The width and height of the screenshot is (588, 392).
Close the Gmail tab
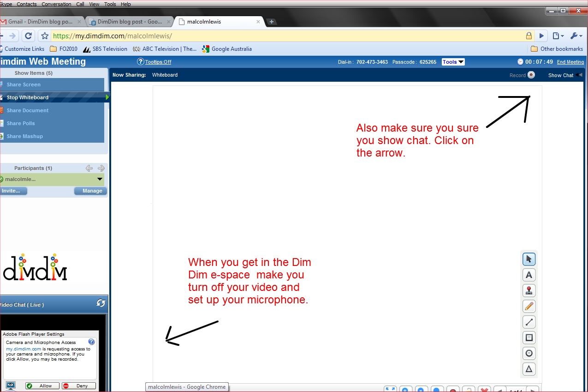(x=79, y=22)
